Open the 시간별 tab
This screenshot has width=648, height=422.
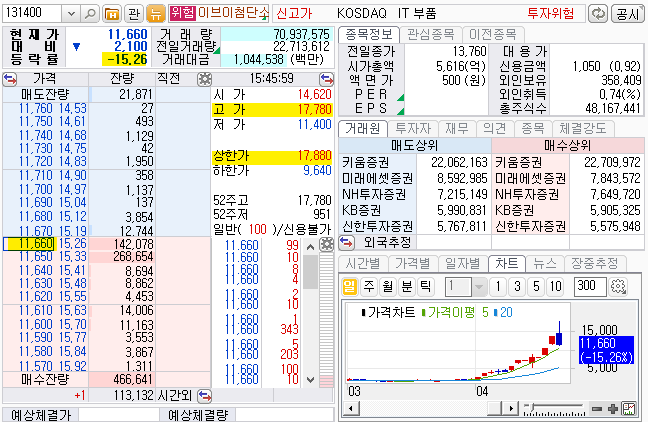(x=362, y=263)
